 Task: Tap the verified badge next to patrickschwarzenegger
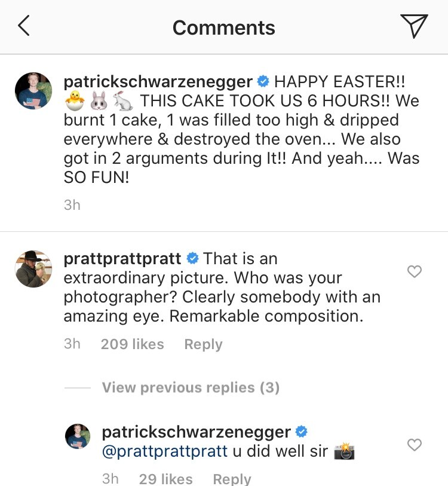[x=262, y=81]
